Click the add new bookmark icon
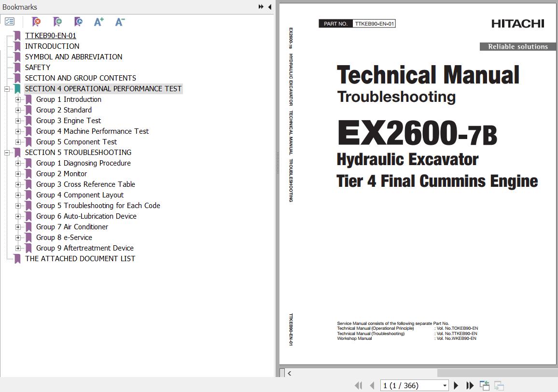 click(x=57, y=22)
